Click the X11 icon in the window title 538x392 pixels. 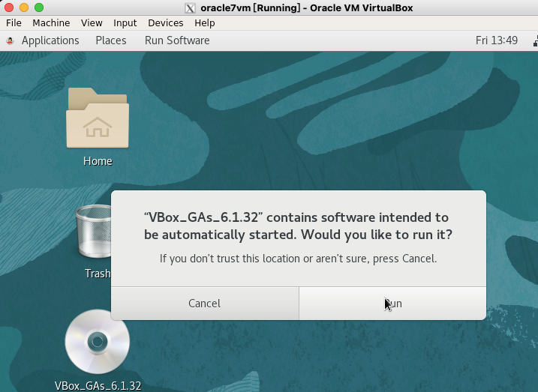(190, 8)
